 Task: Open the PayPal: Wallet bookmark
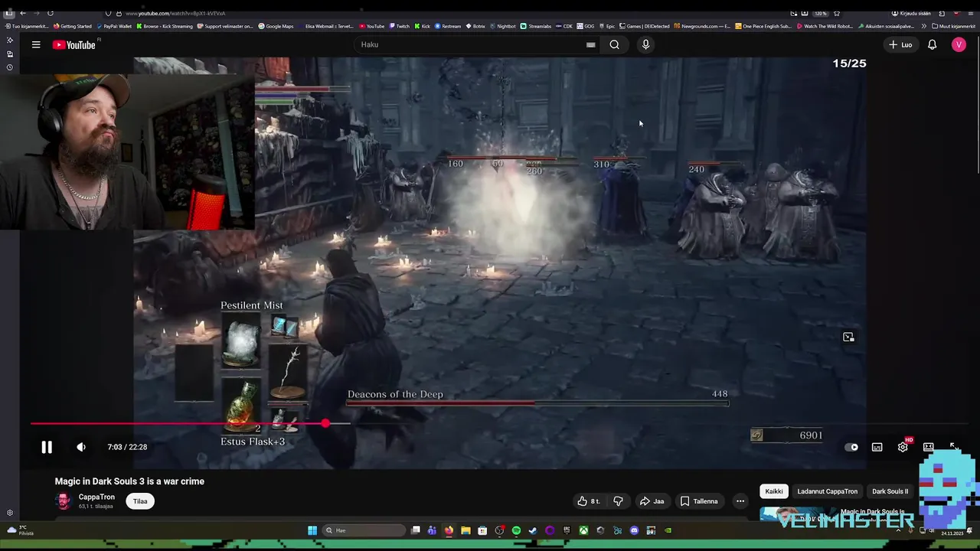point(114,26)
